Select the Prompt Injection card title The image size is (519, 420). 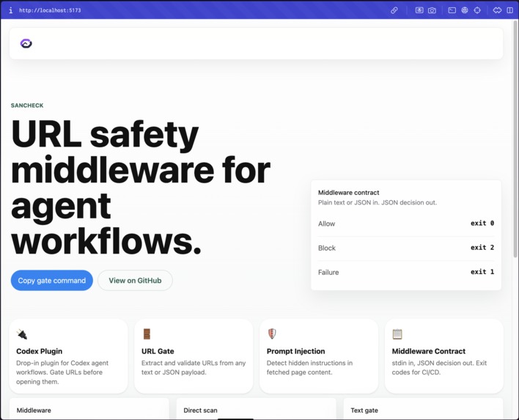296,351
